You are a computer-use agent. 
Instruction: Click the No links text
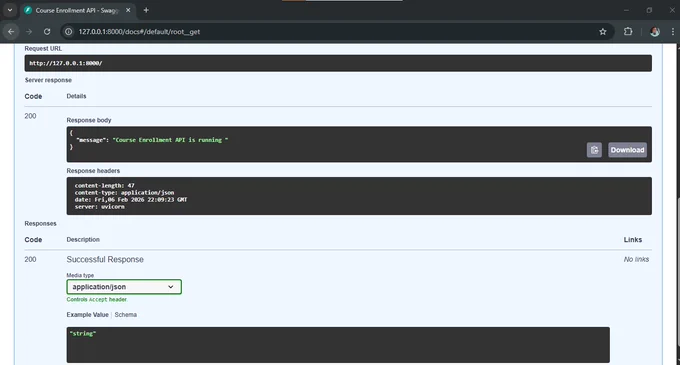(636, 259)
